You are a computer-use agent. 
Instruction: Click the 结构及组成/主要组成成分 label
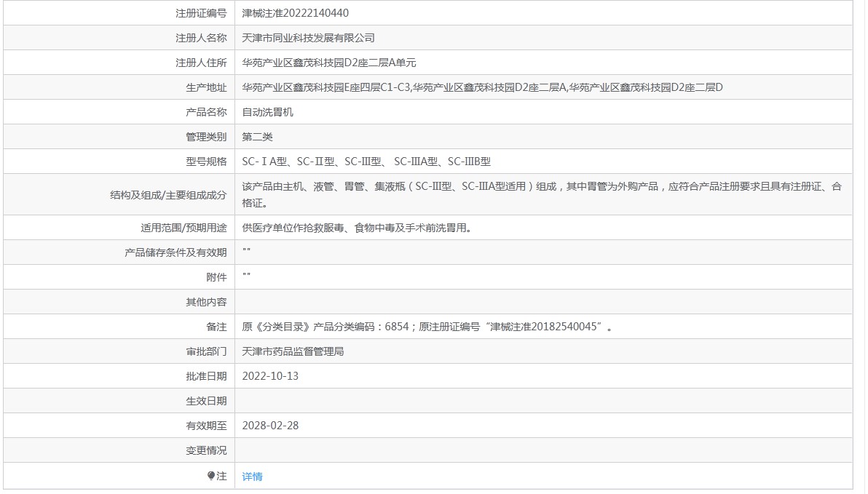(x=168, y=195)
